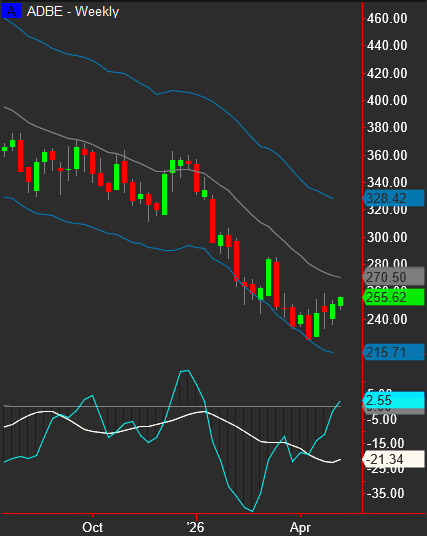427x536 pixels.
Task: Click the 400.00 price axis label
Action: point(387,100)
